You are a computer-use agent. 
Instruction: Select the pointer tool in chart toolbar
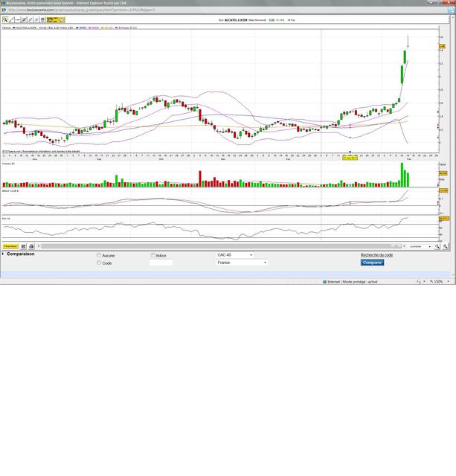[5, 20]
